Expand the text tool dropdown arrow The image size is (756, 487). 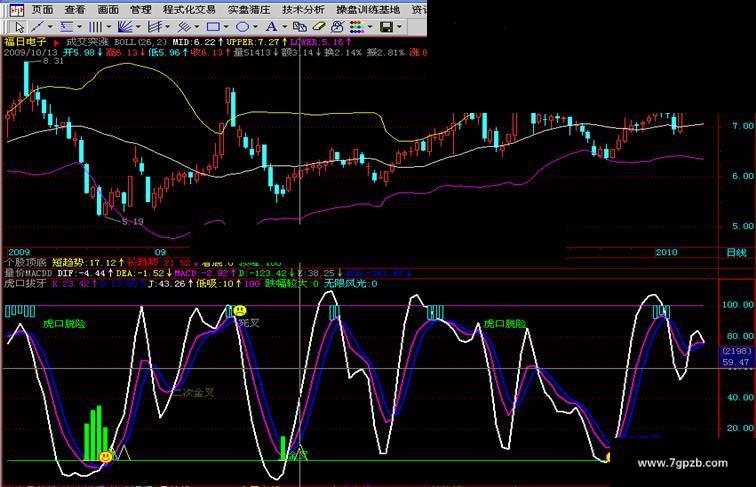(284, 27)
